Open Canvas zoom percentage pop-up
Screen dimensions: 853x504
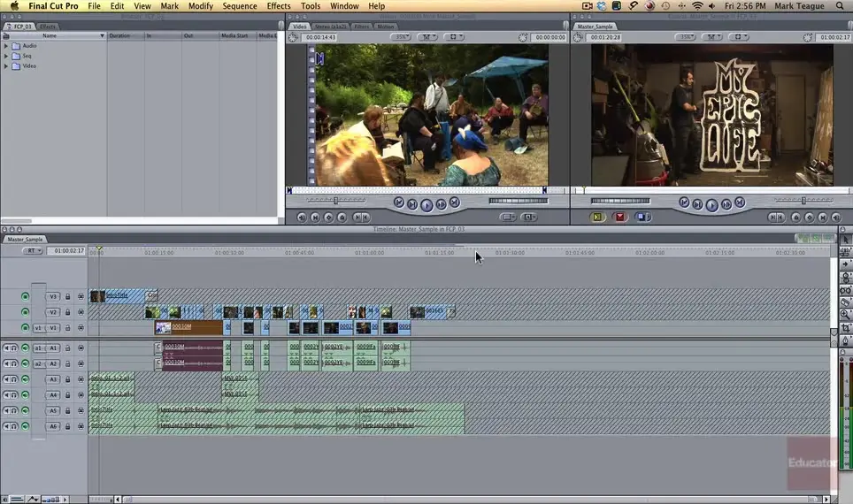pos(686,37)
